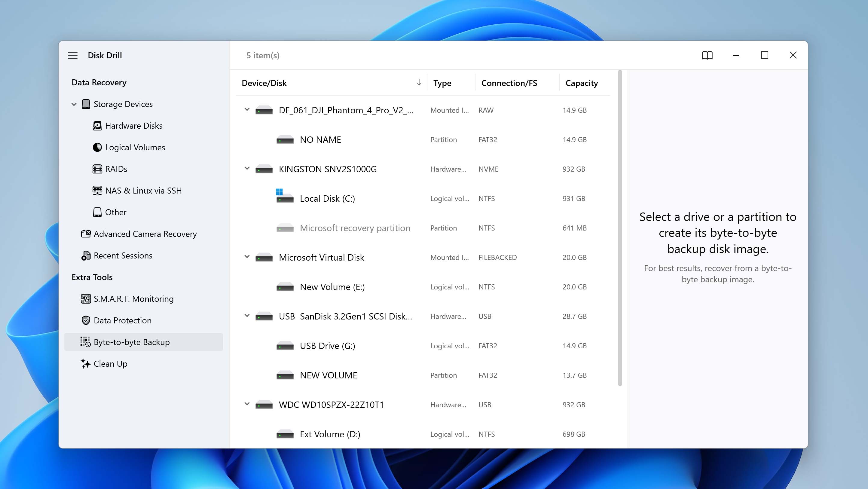Viewport: 868px width, 489px height.
Task: Click the Windows drive icon for Local Disk (C:)
Action: 285,196
